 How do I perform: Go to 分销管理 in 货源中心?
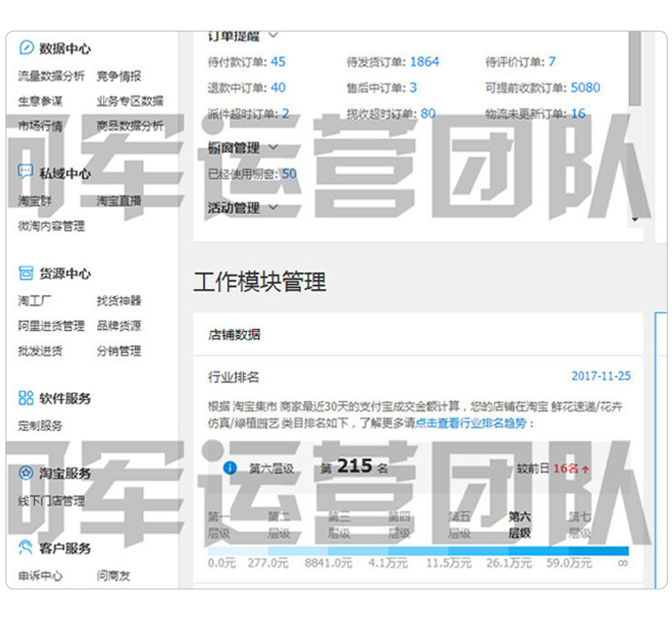pos(118,351)
